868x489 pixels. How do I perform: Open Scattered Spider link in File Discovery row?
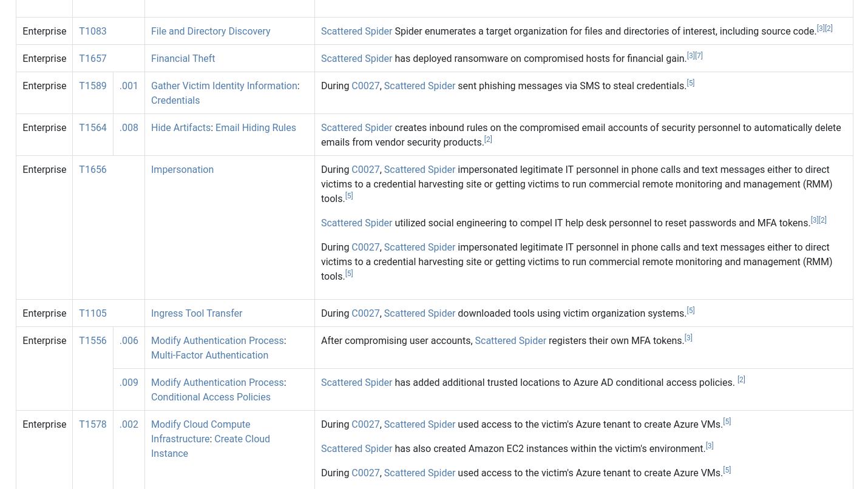pos(356,31)
